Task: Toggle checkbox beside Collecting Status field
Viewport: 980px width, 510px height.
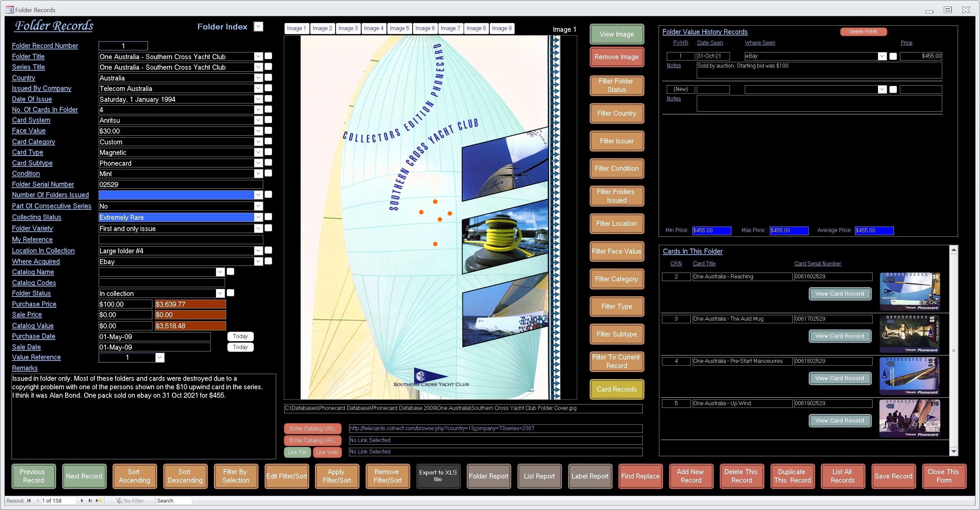Action: [x=268, y=217]
